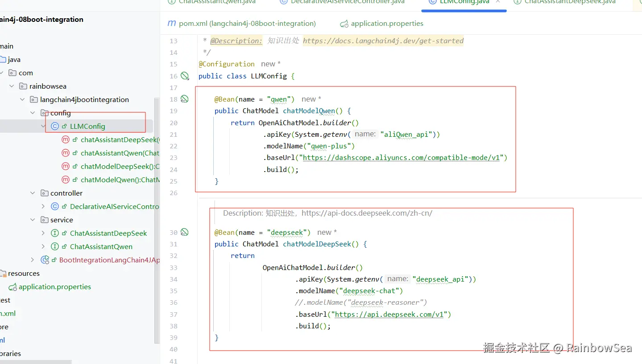
Task: Click bean gutter icon on line 18
Action: 185,99
